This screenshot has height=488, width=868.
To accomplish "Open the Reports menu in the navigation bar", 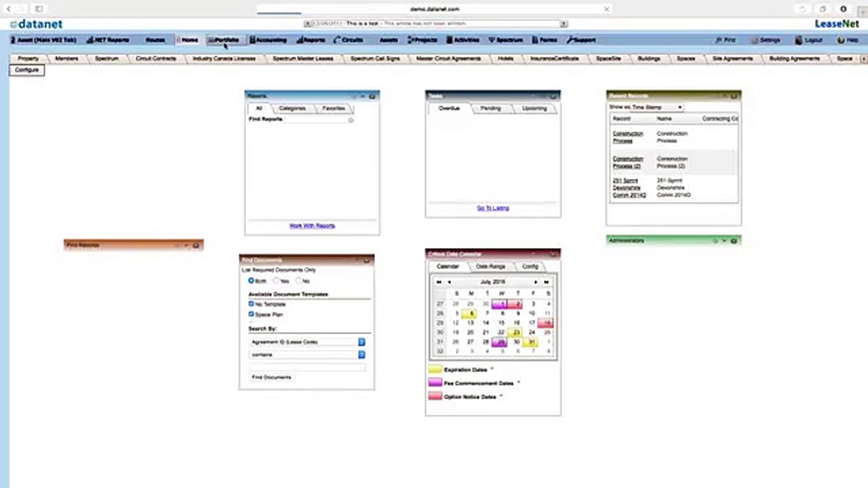I will 310,40.
